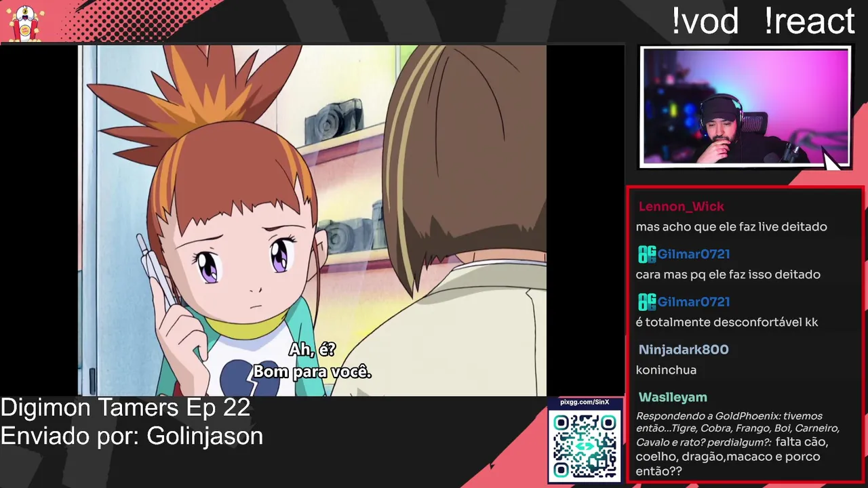Click 'mas acho que ele faz live deitado' message
This screenshot has width=868, height=488.
coord(731,227)
